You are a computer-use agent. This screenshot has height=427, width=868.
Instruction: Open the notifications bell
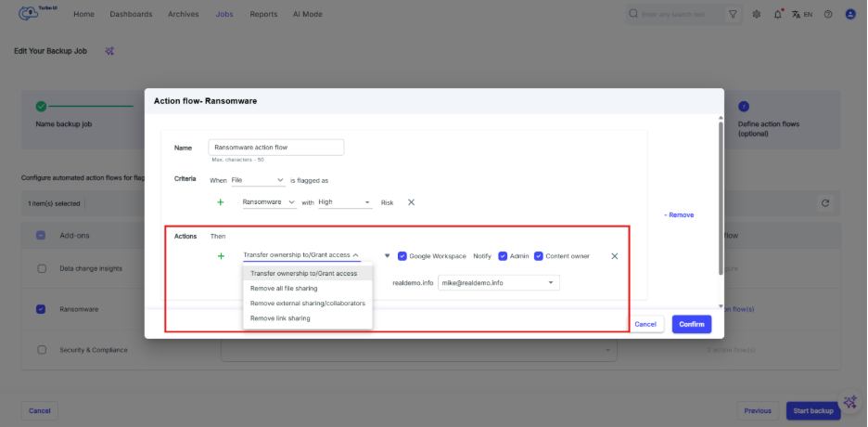(777, 15)
